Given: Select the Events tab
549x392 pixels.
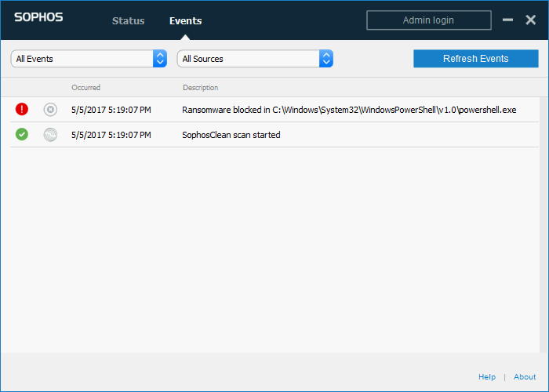Looking at the screenshot, I should 186,21.
